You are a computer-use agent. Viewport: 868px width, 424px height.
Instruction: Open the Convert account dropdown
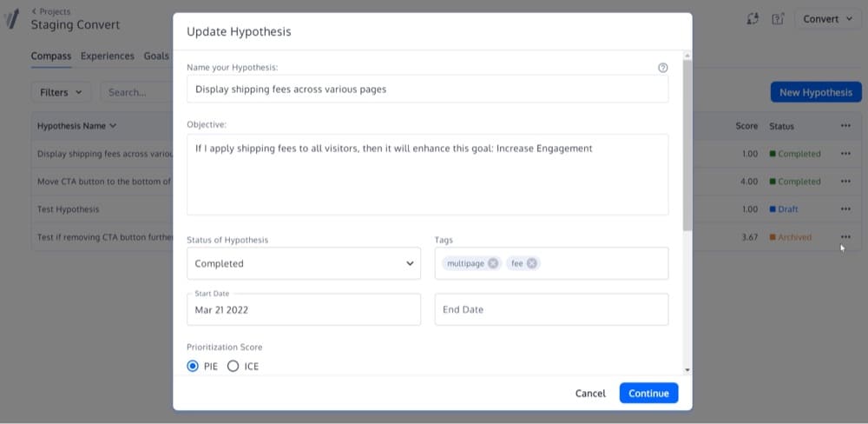[827, 19]
